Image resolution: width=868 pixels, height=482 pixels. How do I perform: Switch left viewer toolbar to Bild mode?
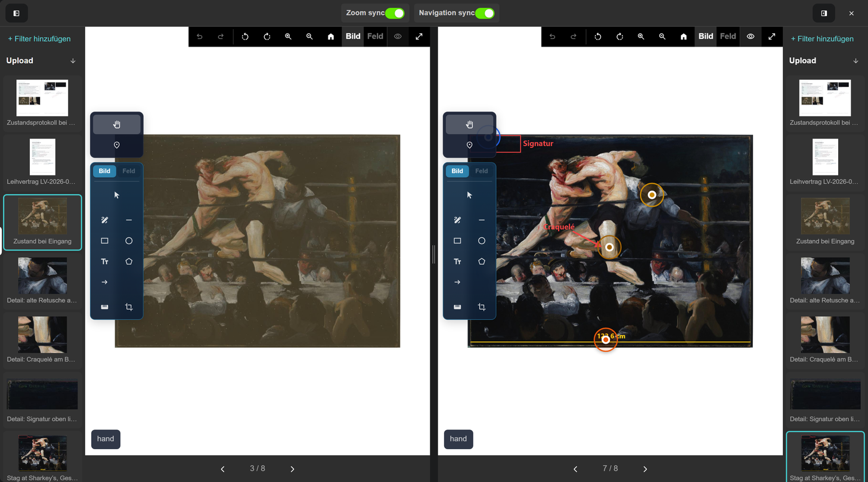353,36
